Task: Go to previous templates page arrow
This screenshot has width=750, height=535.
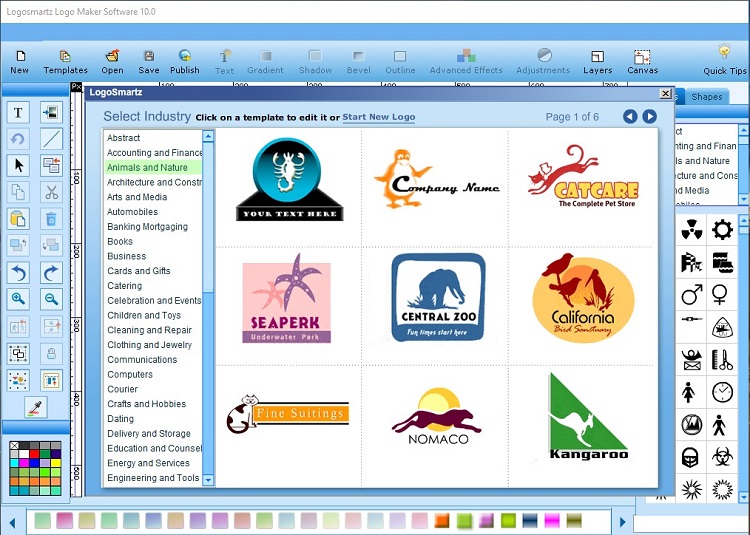Action: [630, 116]
